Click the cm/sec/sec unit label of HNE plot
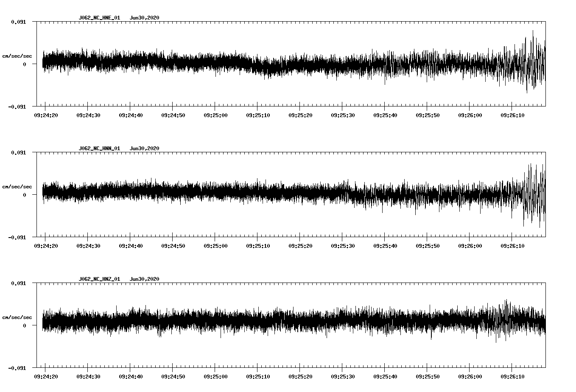Screen dimensions: 576x392 click(17, 56)
